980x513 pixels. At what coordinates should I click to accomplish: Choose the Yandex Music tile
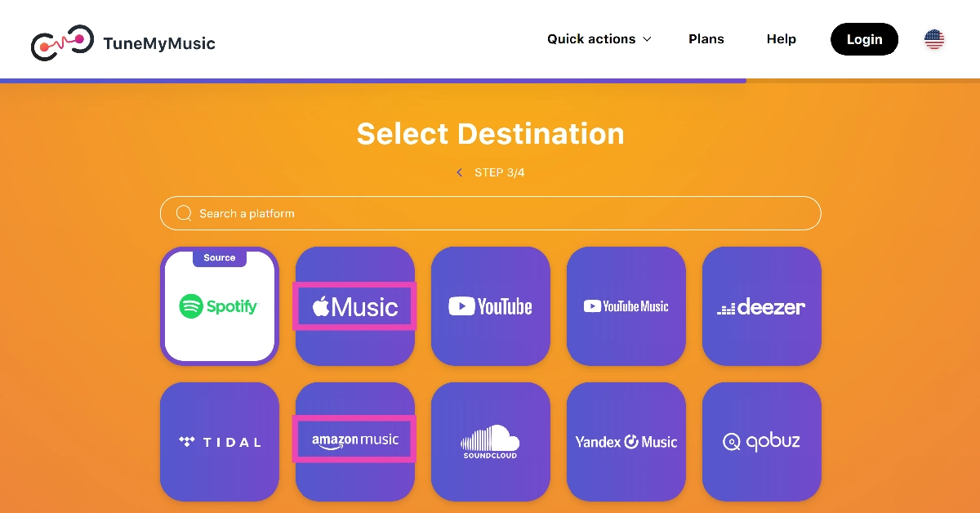(626, 442)
